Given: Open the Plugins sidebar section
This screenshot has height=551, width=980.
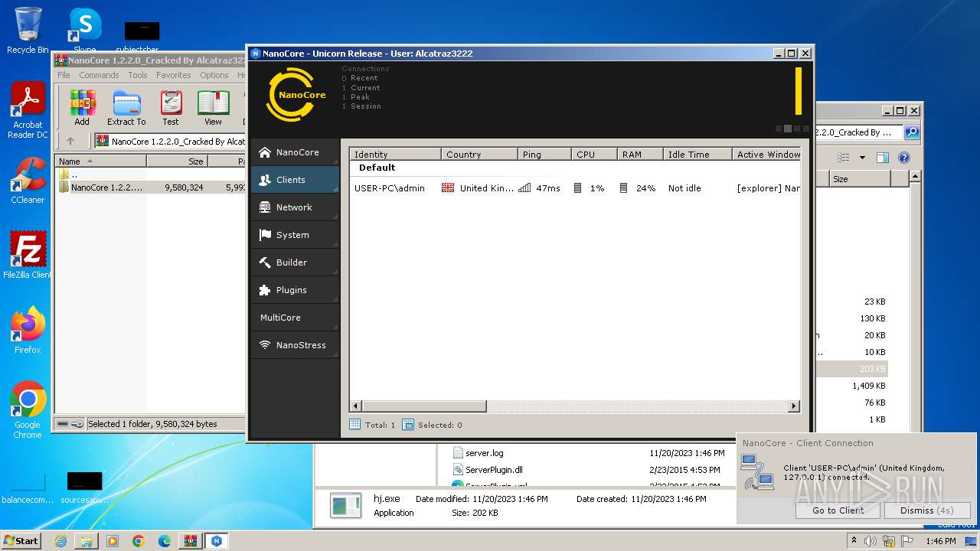Looking at the screenshot, I should [x=295, y=290].
